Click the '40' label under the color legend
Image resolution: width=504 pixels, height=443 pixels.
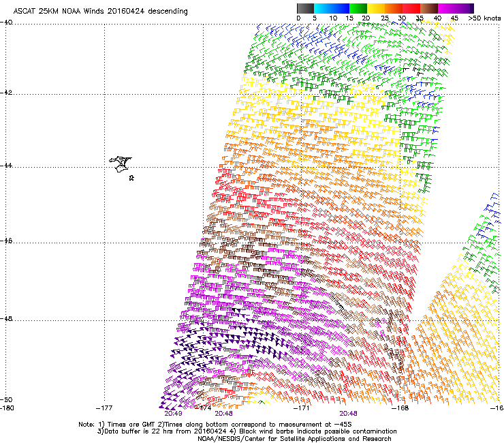tap(437, 18)
